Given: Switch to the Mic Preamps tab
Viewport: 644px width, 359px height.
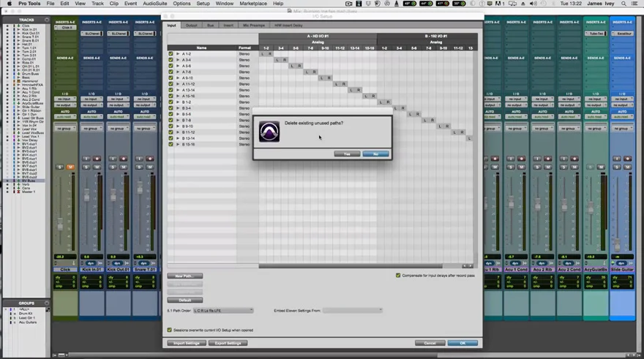Looking at the screenshot, I should tap(254, 26).
